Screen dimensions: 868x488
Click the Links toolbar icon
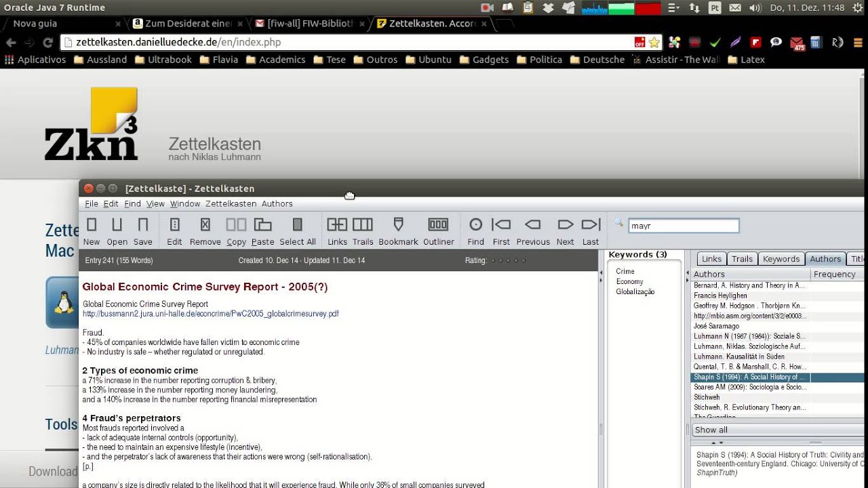(x=337, y=224)
